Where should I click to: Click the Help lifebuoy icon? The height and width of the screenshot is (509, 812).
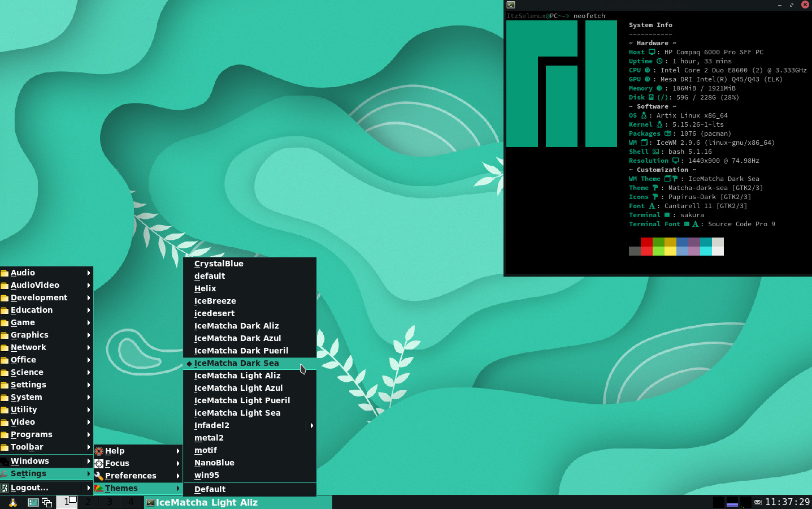point(99,451)
